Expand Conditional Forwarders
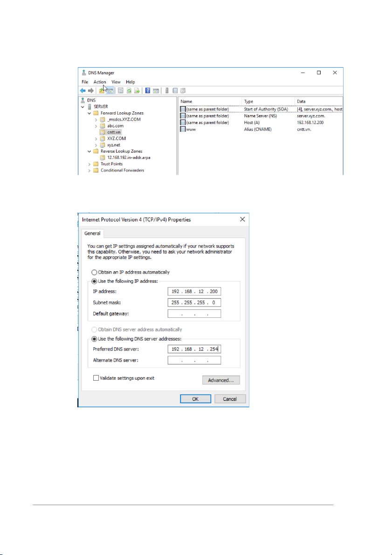 pos(89,171)
